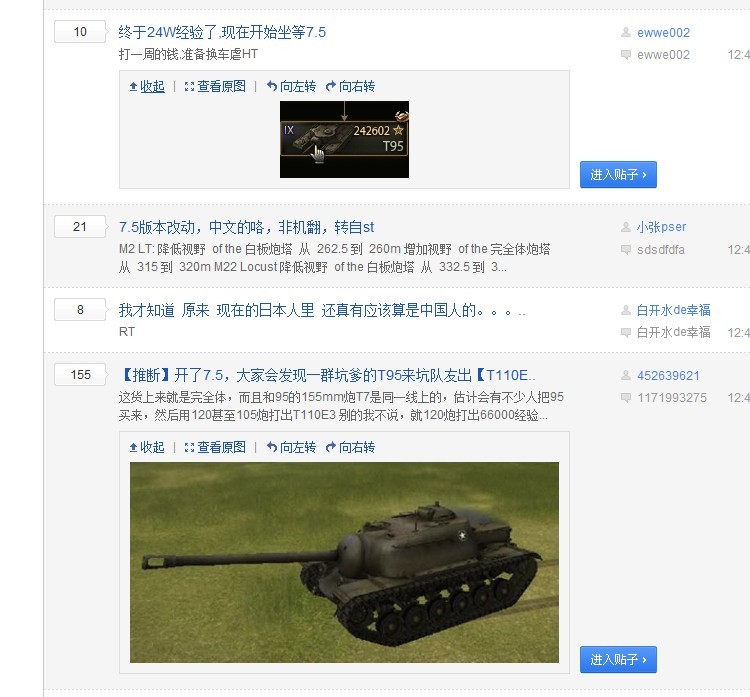Screen dimensions: 750x697
Task: Rotate T95 experience image right with 向右转
Action: (x=350, y=87)
